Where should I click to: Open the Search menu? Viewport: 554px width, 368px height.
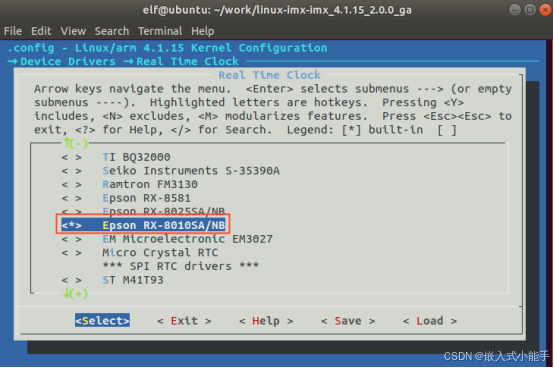[112, 31]
